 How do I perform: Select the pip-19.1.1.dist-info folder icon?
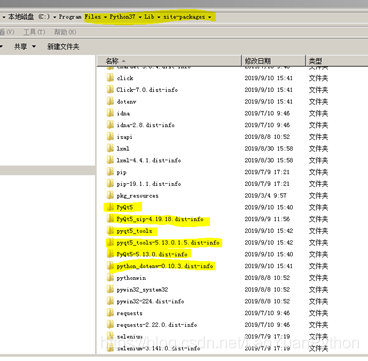tap(110, 184)
